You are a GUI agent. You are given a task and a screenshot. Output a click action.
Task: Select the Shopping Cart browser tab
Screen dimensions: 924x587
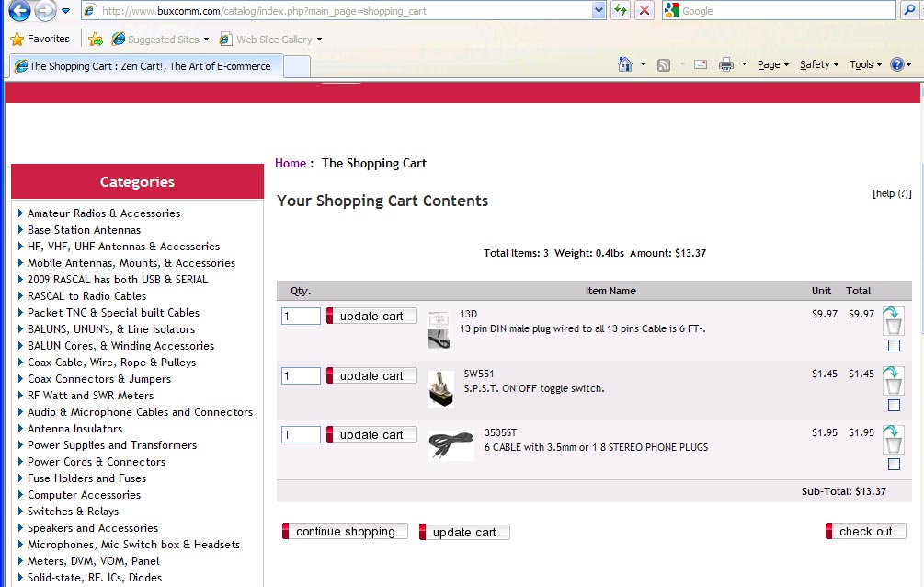pyautogui.click(x=147, y=66)
